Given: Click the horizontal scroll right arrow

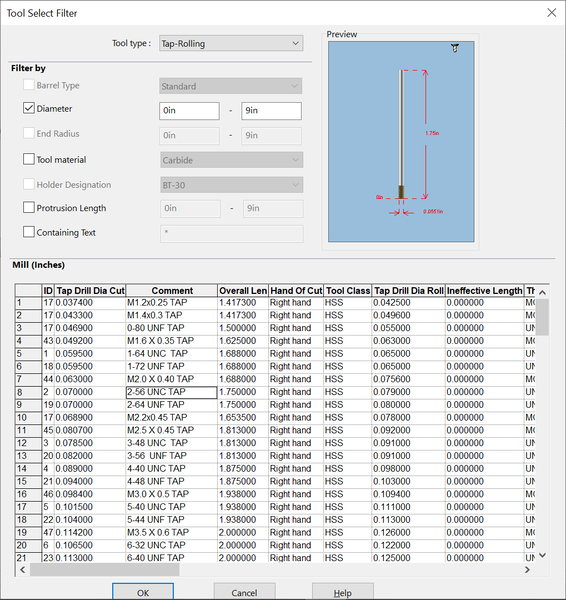Looking at the screenshot, I should (527, 569).
